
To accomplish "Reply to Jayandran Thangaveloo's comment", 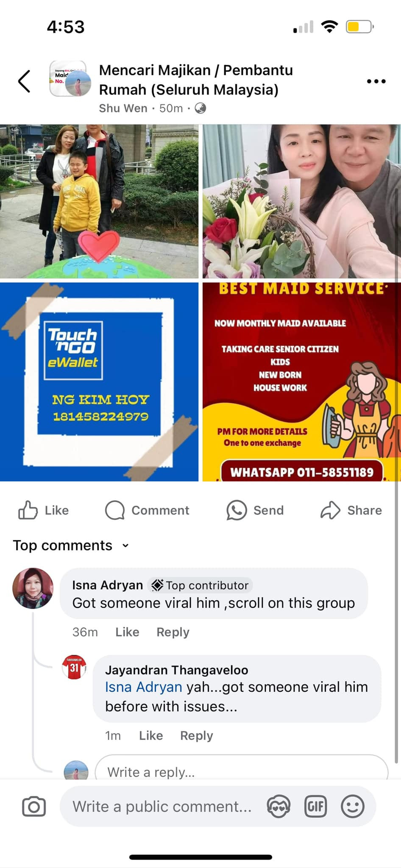I will click(x=196, y=735).
